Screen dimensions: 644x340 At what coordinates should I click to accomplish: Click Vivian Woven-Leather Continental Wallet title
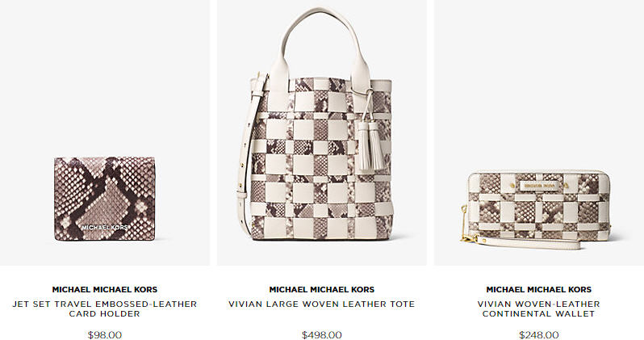tap(539, 309)
